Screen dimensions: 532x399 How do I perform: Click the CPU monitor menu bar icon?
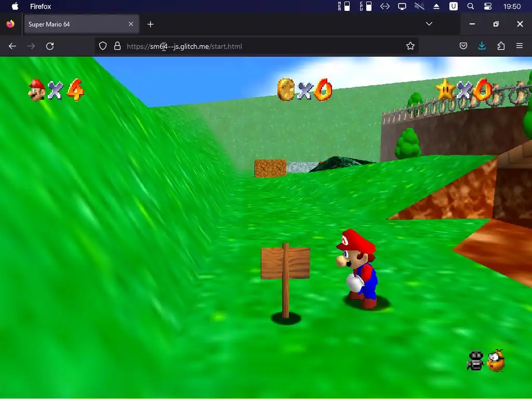(x=366, y=6)
